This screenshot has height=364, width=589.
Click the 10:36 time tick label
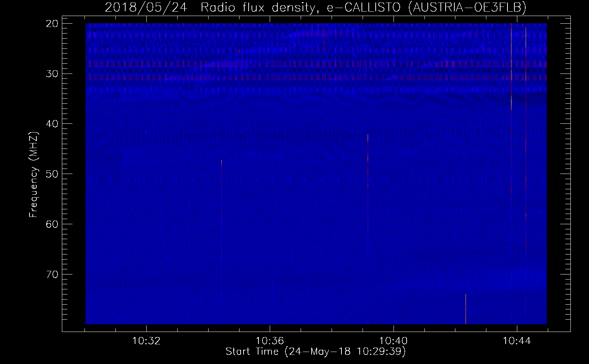(x=270, y=341)
